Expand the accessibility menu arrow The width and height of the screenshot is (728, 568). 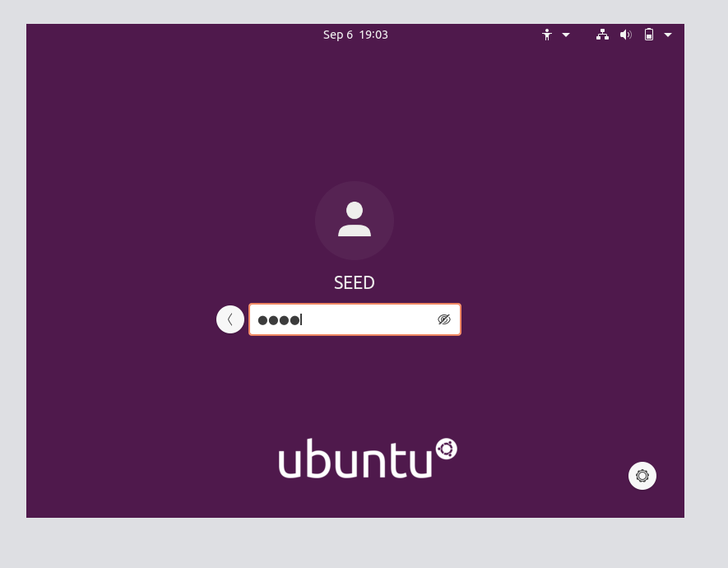click(566, 35)
